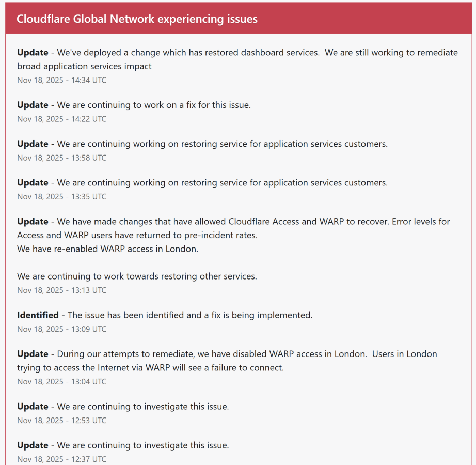Screen dimensions: 476x465
Task: Click the bold 'Identified' status label
Action: point(38,315)
